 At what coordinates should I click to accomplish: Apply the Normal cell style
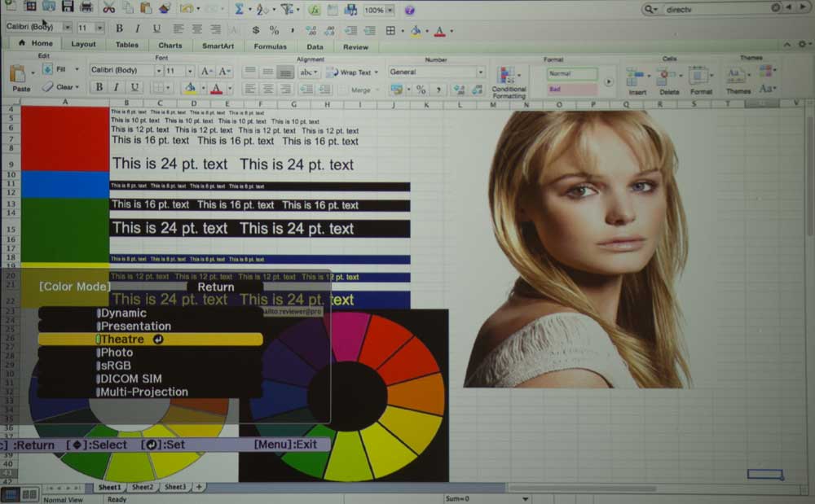point(572,74)
